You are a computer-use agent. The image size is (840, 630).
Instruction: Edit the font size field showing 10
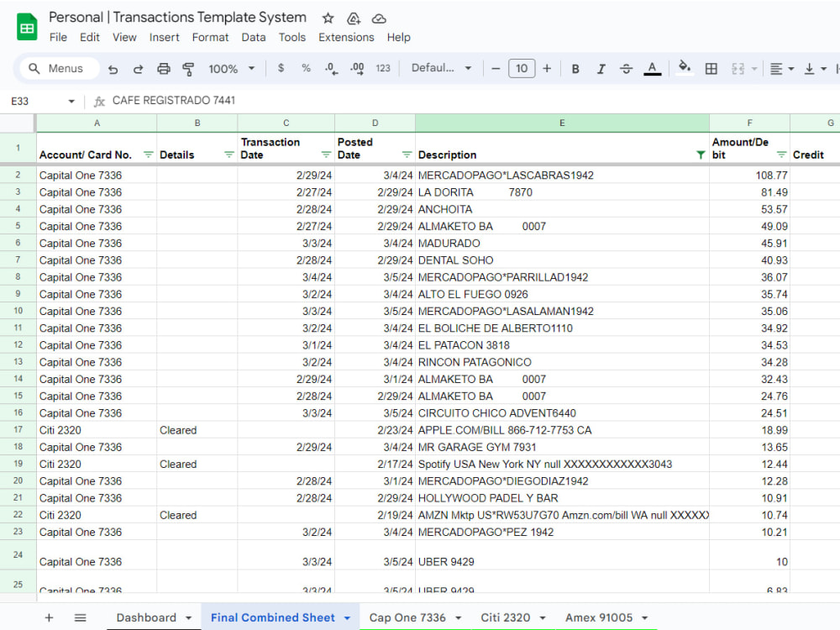[x=522, y=69]
